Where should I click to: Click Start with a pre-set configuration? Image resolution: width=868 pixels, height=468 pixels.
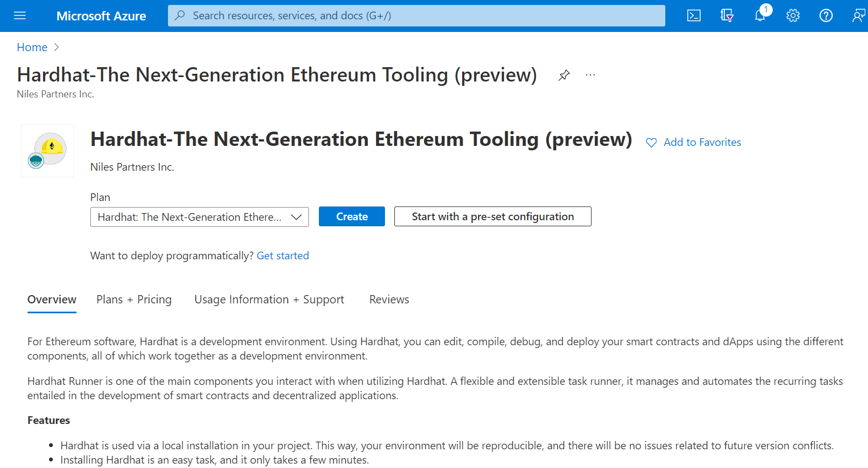pos(492,216)
